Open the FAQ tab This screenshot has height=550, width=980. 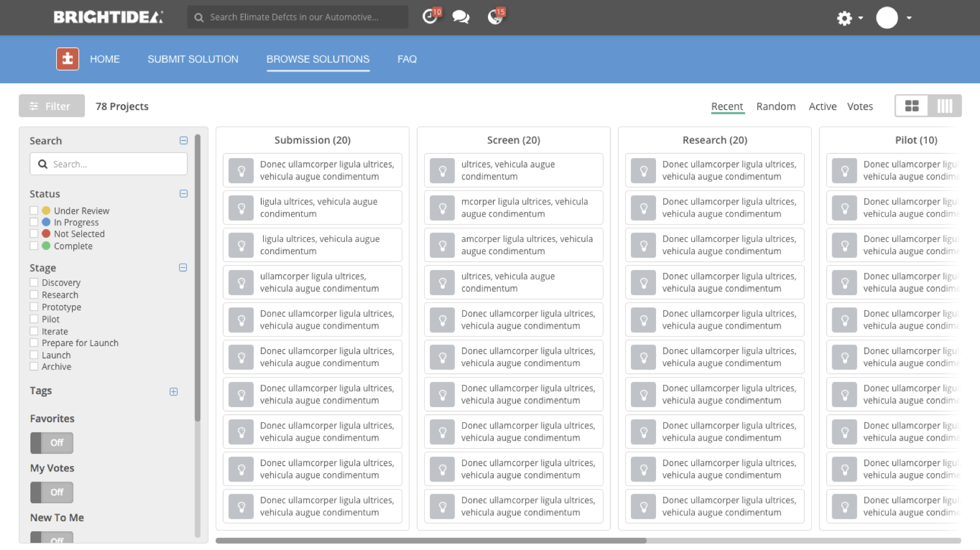(x=407, y=59)
